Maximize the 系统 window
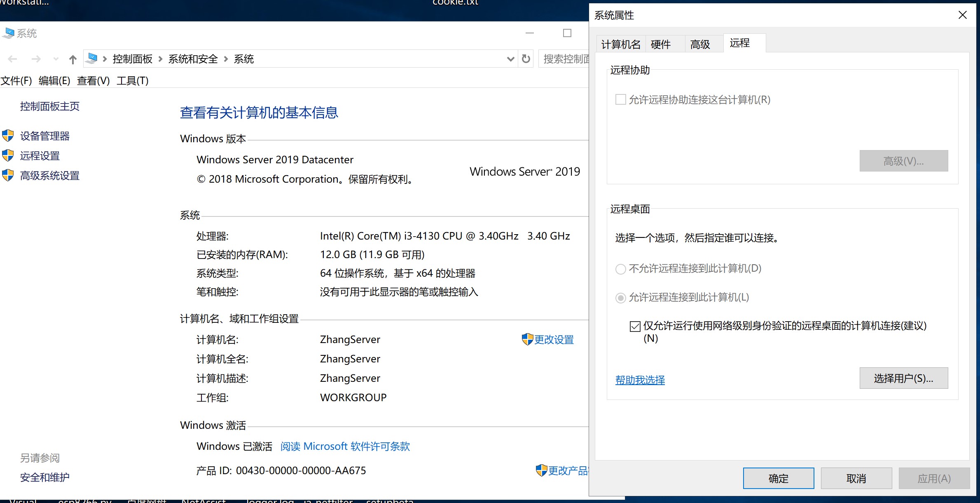This screenshot has height=503, width=980. 567,33
